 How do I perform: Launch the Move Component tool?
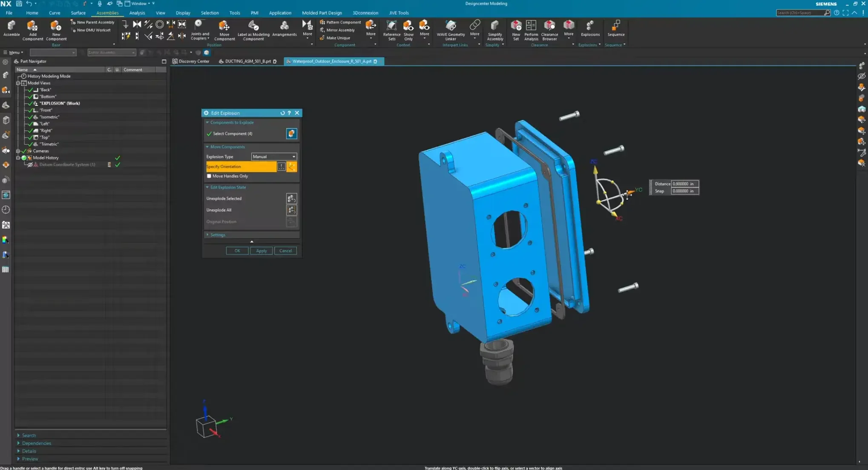[224, 30]
